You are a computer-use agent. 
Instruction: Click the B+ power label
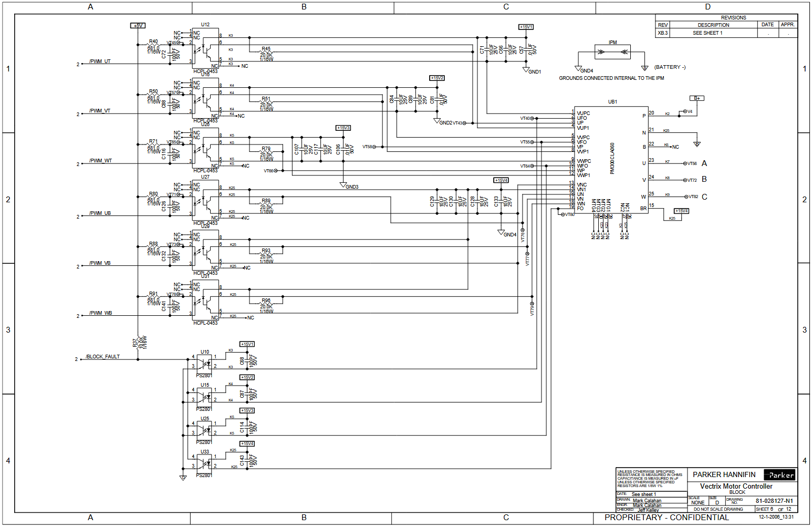click(x=696, y=98)
